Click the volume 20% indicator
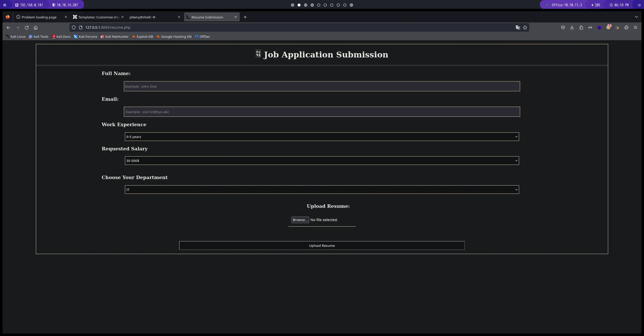 (596, 5)
